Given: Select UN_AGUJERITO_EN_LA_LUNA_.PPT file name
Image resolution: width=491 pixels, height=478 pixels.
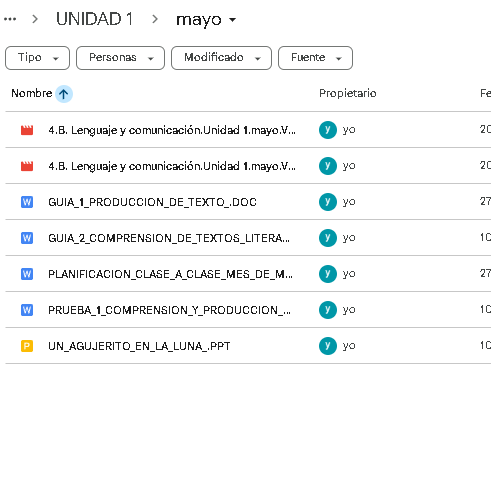Looking at the screenshot, I should pos(139,346).
